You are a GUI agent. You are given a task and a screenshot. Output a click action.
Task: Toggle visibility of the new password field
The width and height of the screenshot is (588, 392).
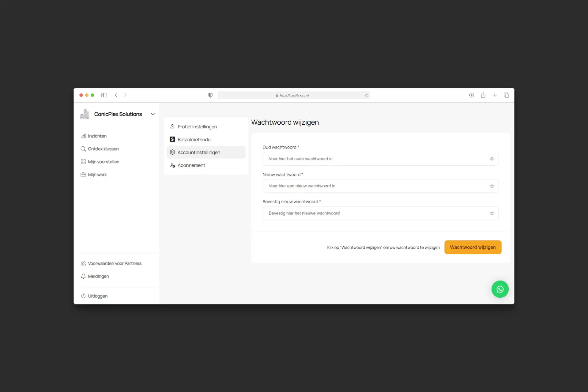pos(492,186)
